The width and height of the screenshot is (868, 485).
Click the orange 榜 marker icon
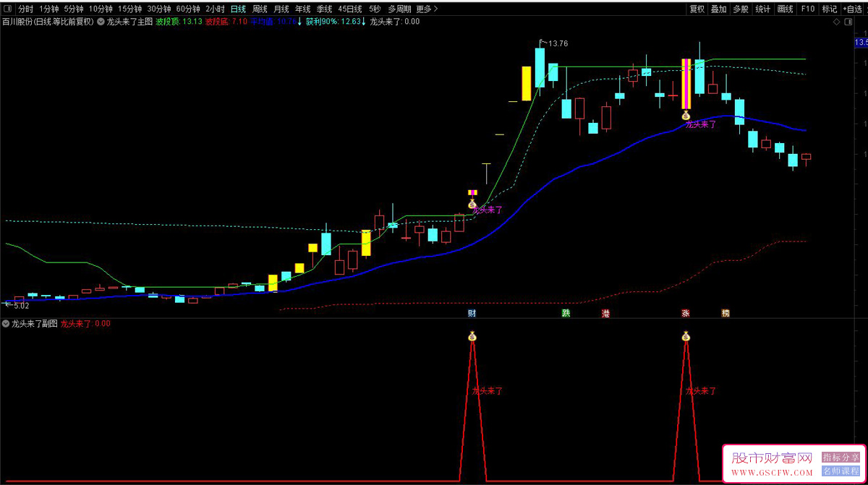pos(726,314)
